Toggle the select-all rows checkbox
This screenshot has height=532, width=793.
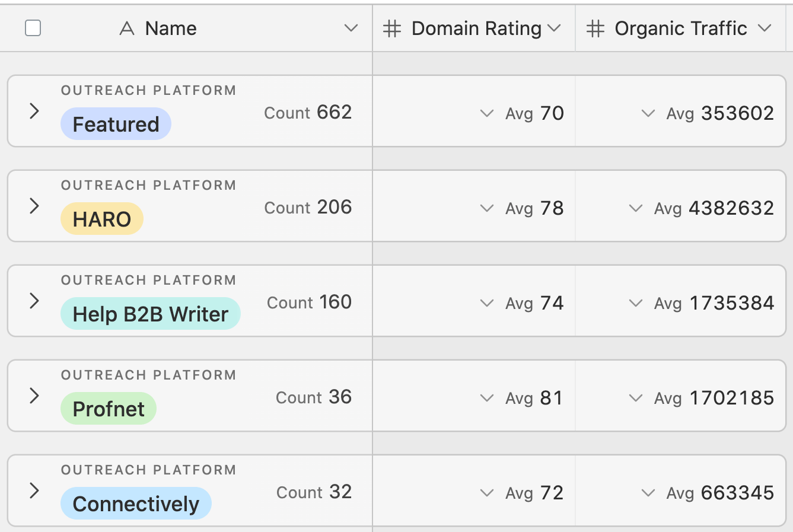click(x=33, y=28)
